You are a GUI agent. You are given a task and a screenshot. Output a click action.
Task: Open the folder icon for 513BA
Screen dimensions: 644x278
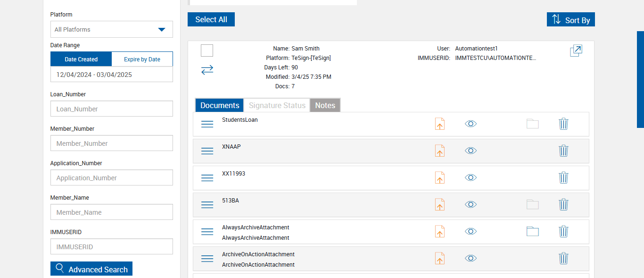click(533, 204)
